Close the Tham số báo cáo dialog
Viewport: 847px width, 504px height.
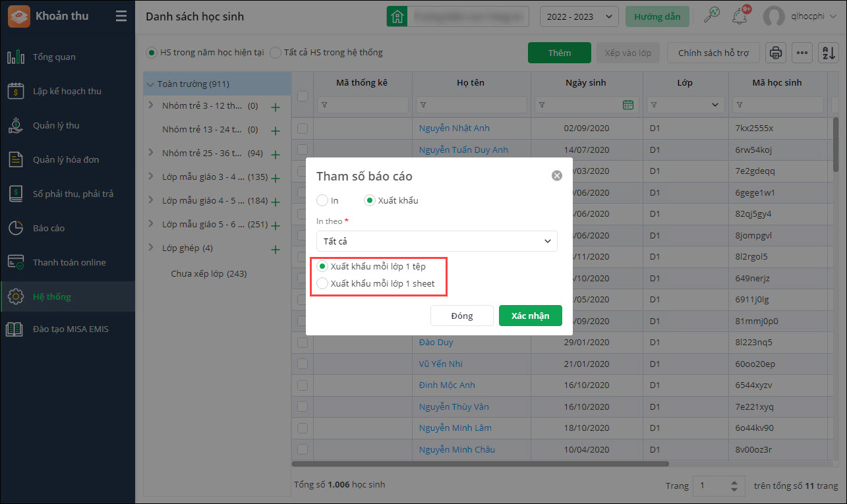[557, 176]
